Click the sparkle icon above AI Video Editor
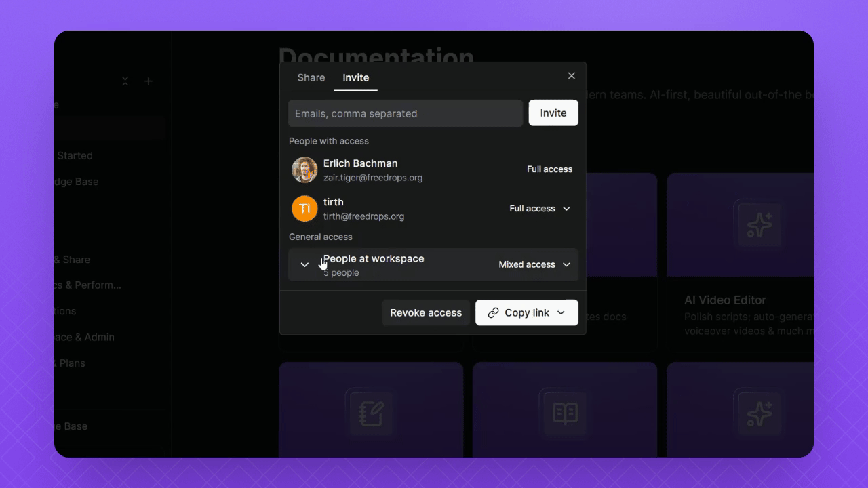This screenshot has width=868, height=488. click(x=759, y=224)
